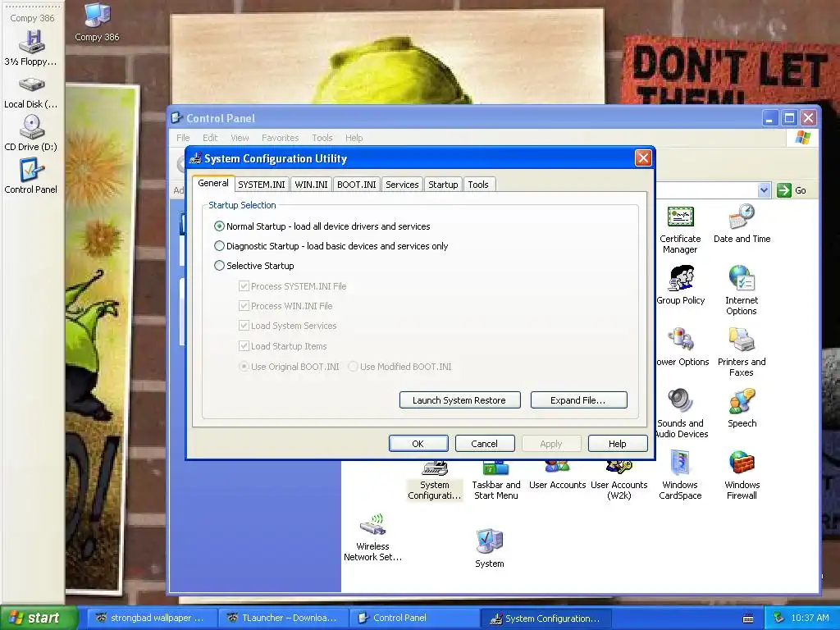Switch to strongbad wallpaper taskbar window
The height and width of the screenshot is (630, 840).
pos(151,618)
